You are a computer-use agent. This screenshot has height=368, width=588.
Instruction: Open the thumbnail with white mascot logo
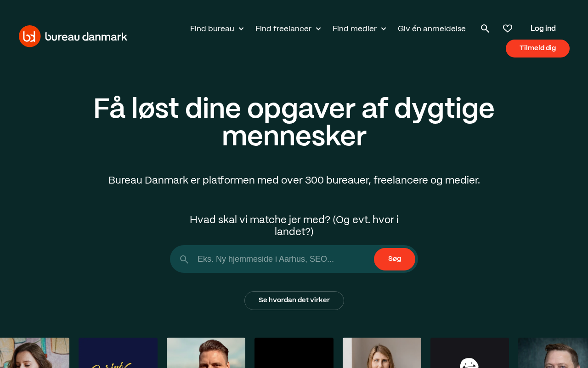click(469, 353)
